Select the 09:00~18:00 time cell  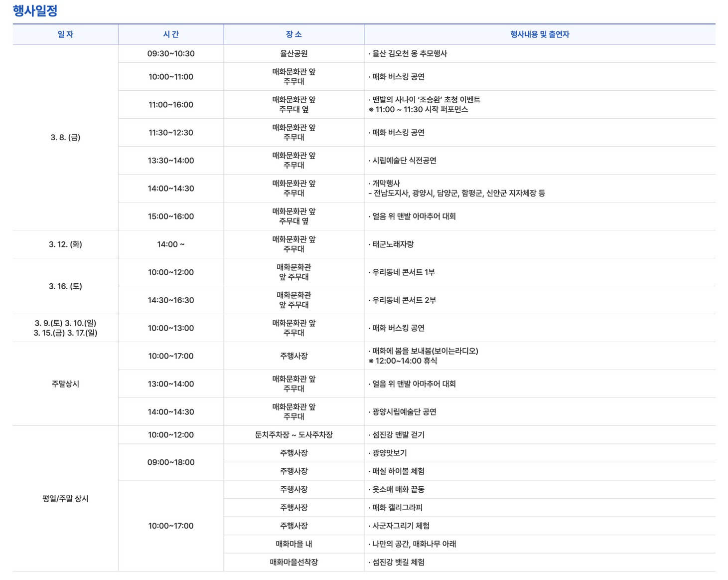171,462
